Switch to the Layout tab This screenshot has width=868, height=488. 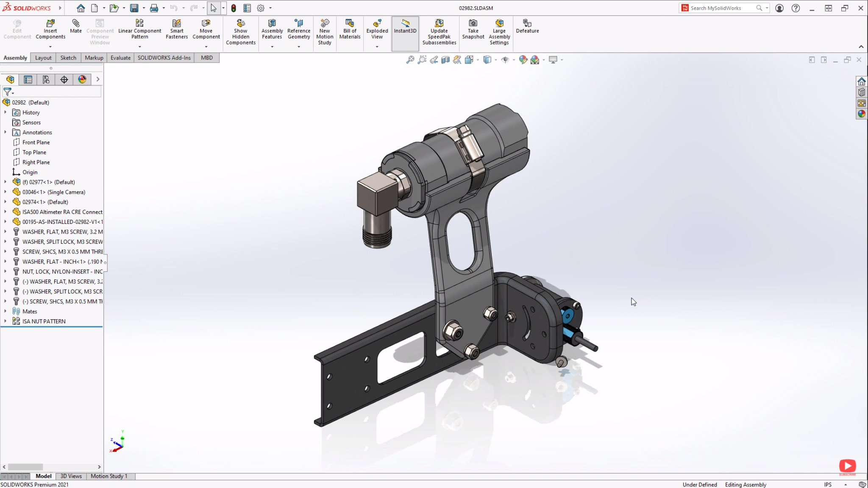click(43, 57)
